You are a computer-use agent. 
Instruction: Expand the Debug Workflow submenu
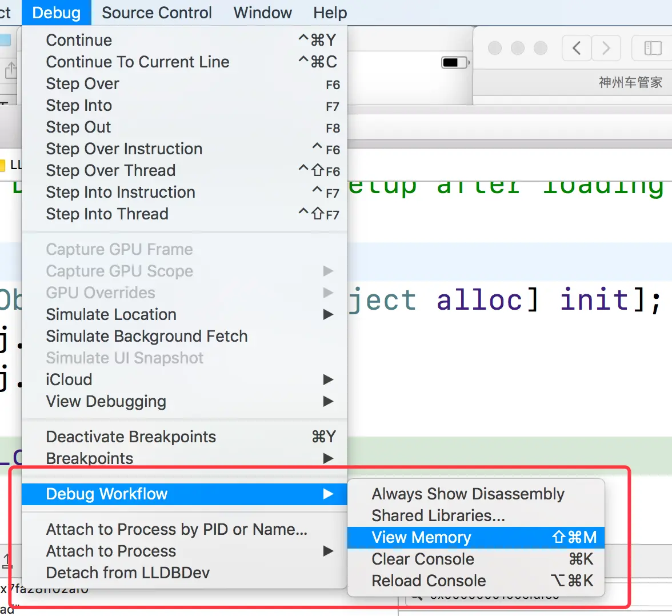[x=184, y=494]
